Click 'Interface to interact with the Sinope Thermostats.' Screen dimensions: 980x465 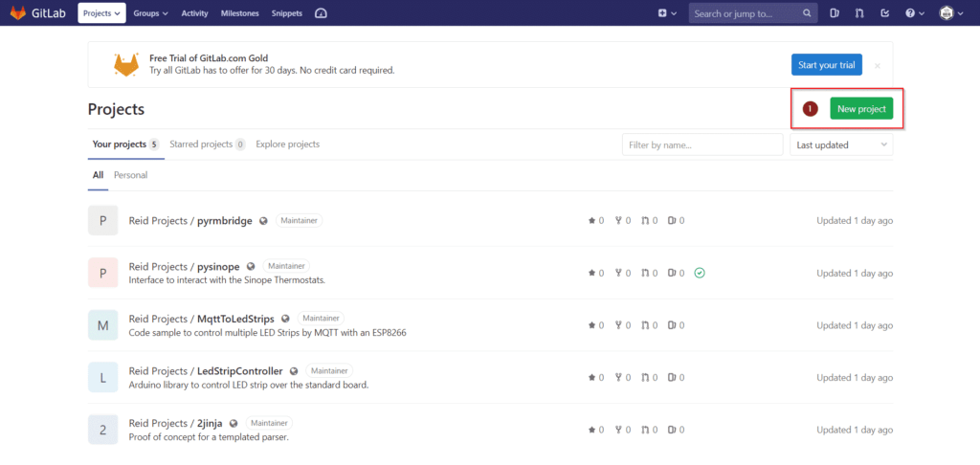point(227,280)
